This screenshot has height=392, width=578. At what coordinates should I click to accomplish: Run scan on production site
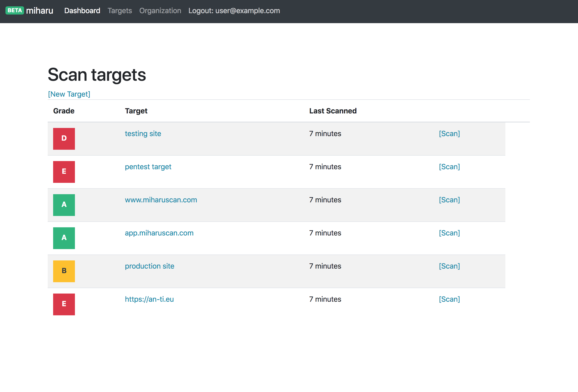(x=449, y=266)
